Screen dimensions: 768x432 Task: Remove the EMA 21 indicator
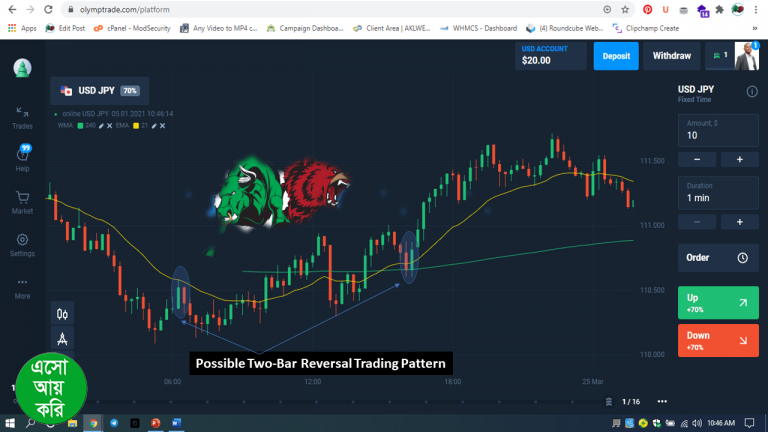(162, 125)
